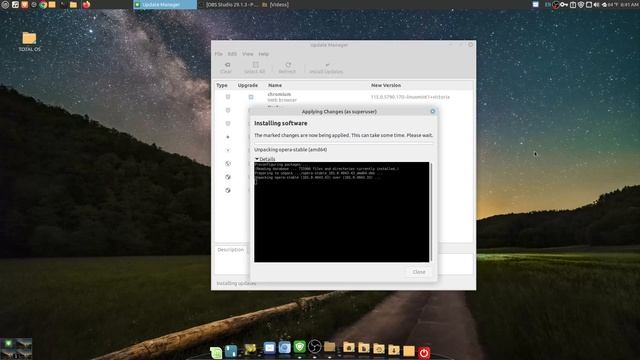Sort updates by Type column header
The image size is (640, 360).
[x=222, y=85]
